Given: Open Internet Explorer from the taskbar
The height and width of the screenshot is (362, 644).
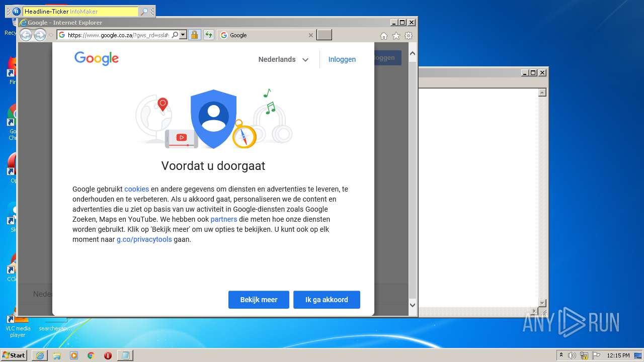Looking at the screenshot, I should (40, 355).
